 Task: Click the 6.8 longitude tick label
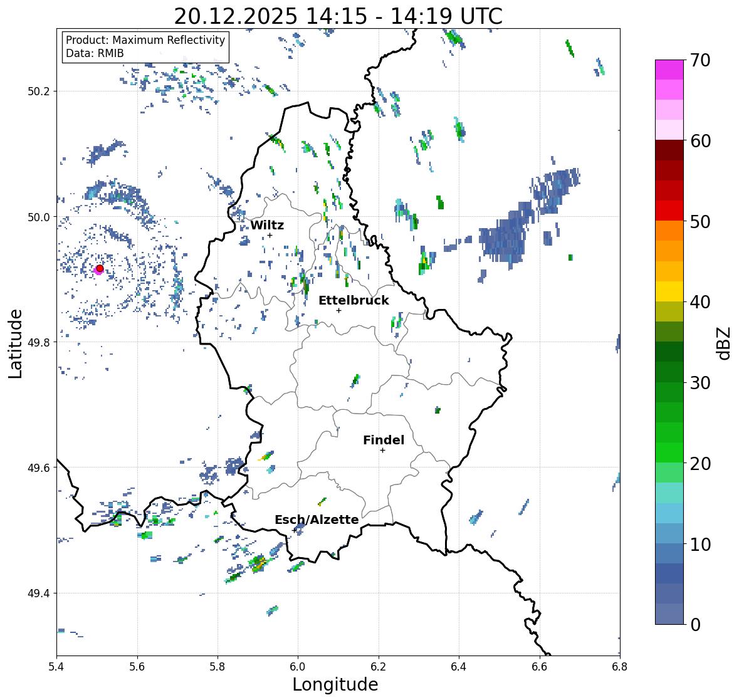point(620,667)
